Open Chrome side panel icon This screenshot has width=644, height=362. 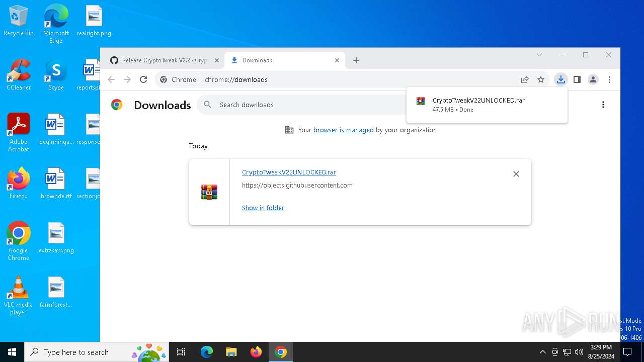[577, 79]
